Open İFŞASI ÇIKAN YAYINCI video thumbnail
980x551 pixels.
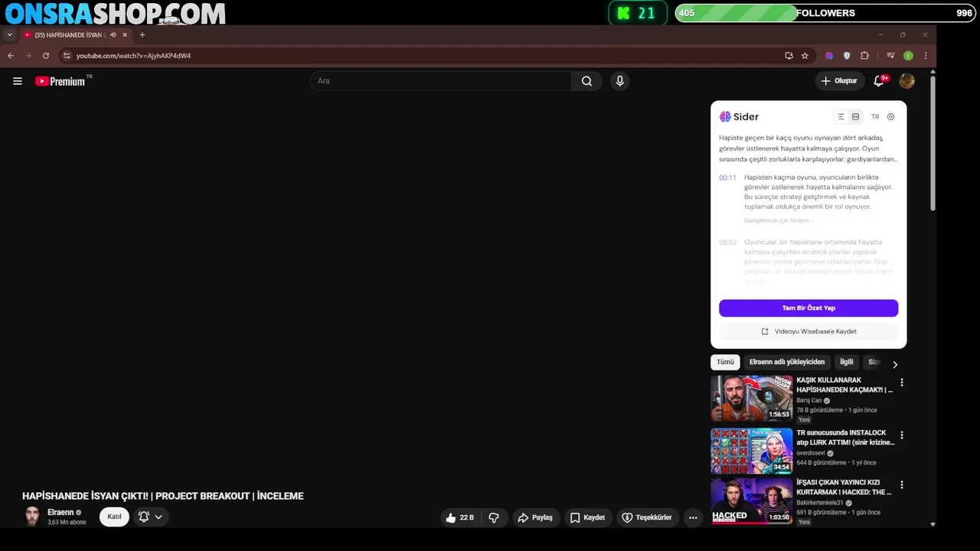pyautogui.click(x=752, y=501)
